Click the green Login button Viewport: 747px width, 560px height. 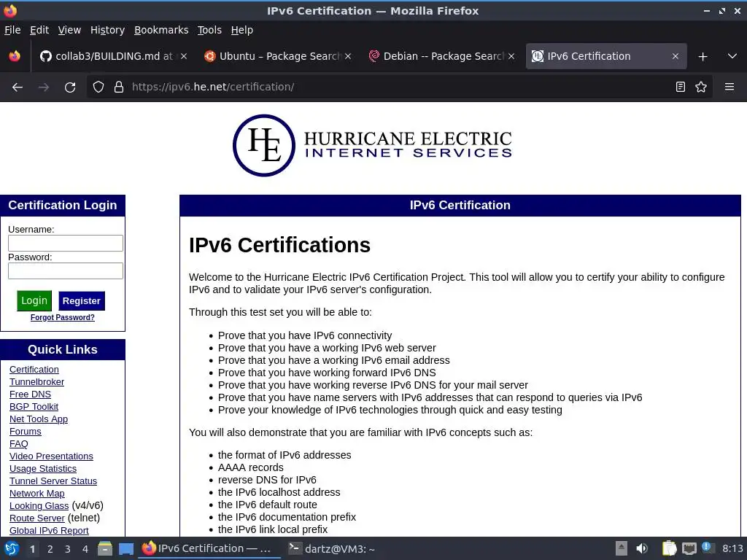click(x=34, y=301)
